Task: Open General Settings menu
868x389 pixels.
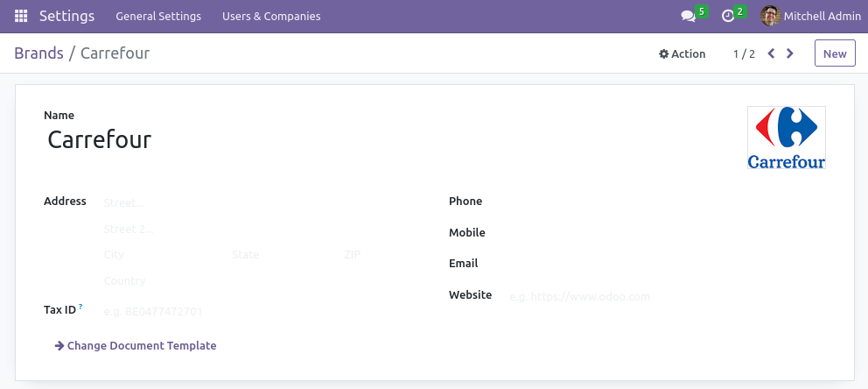Action: coord(158,16)
